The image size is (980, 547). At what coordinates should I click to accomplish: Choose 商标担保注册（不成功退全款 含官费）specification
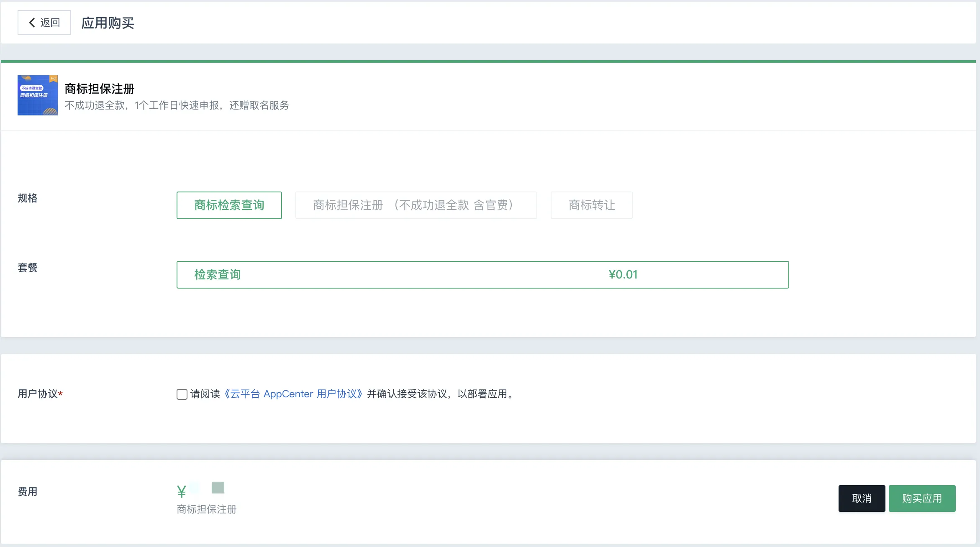[x=416, y=205]
